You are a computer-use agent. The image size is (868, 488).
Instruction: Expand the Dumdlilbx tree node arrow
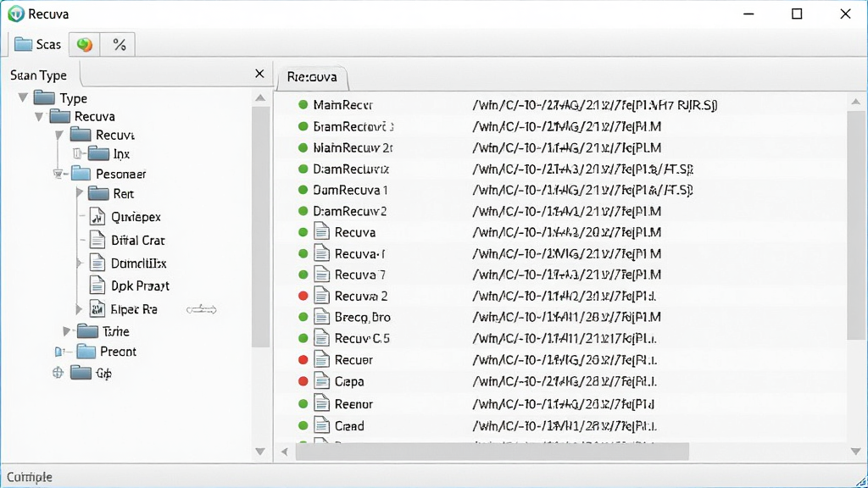point(79,263)
